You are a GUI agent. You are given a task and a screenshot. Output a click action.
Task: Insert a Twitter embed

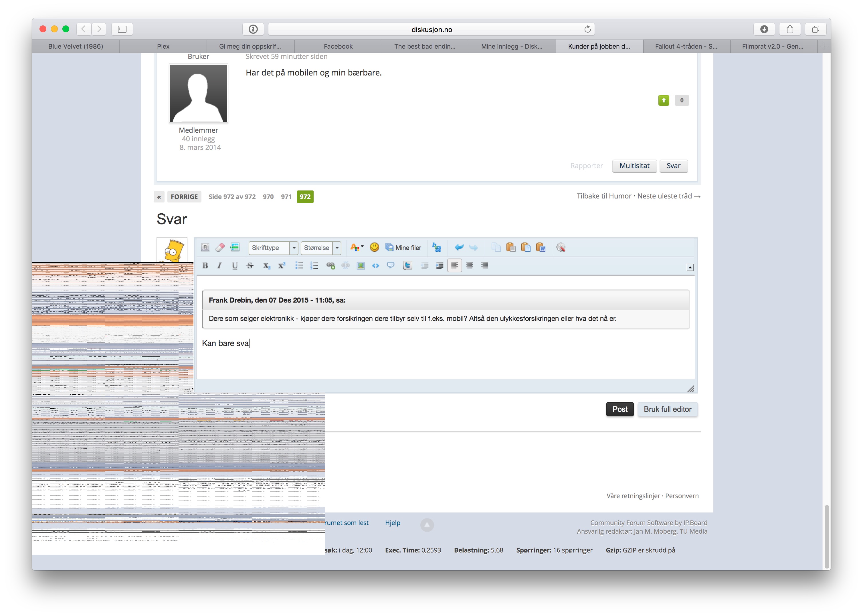coord(407,265)
